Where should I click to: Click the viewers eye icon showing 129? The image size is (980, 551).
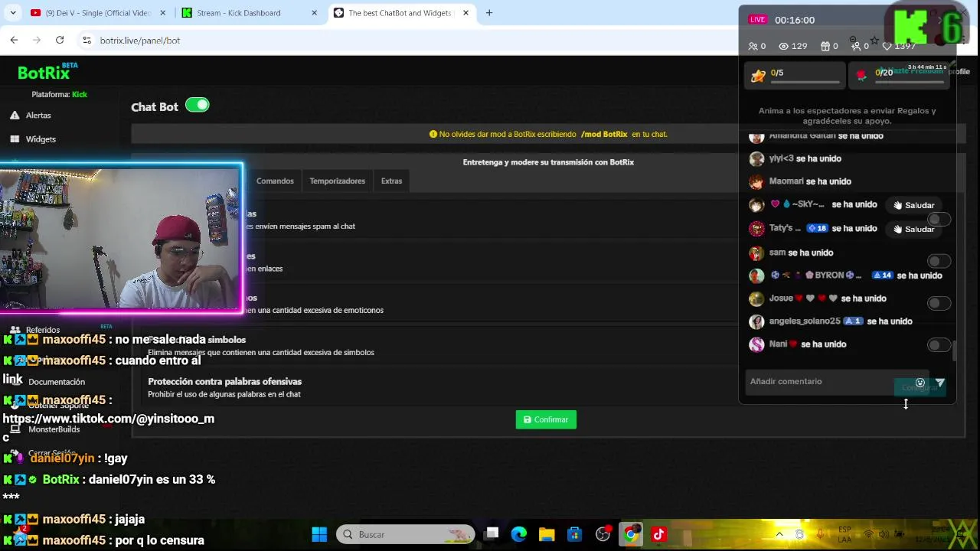pos(783,46)
